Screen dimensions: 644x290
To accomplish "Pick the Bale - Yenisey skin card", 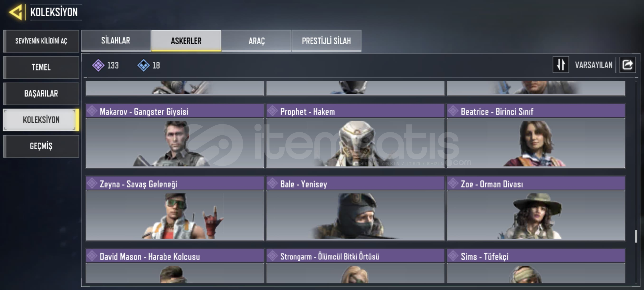I will point(355,208).
